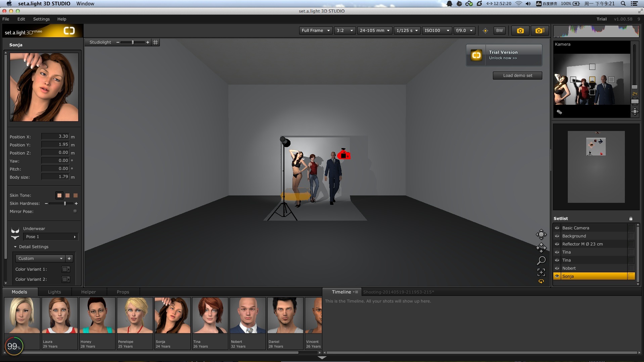Switch to the Lights tab
This screenshot has width=644, height=362.
click(54, 292)
